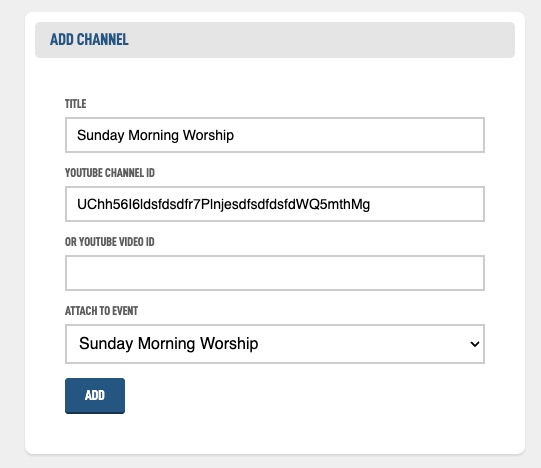Place cursor on word Worship in Title field
Viewport: 541px width, 468px height.
tap(208, 135)
